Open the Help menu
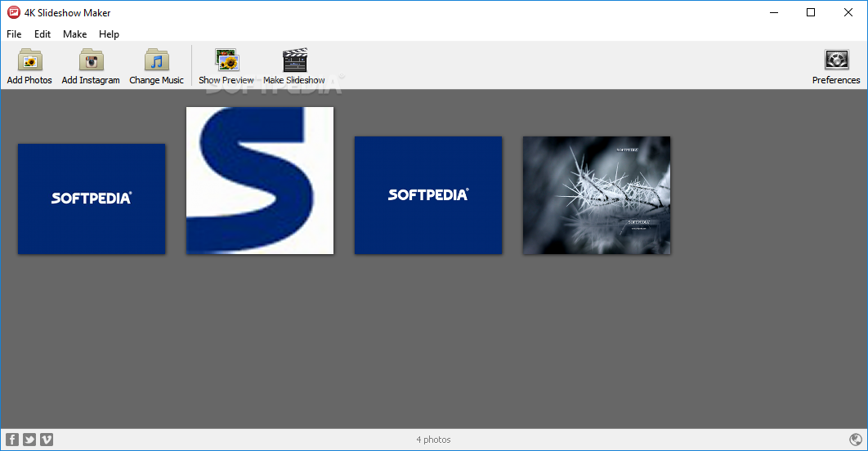This screenshot has height=451, width=868. 109,33
